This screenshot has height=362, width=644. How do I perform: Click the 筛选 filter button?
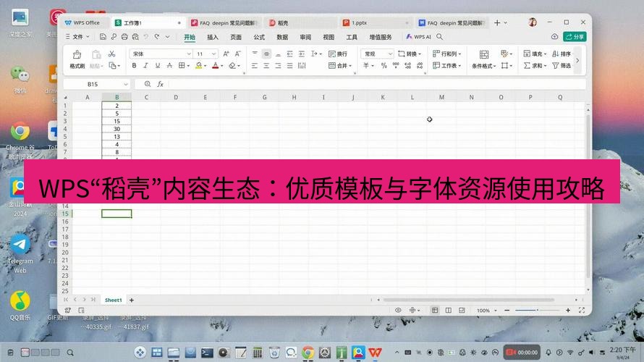point(562,66)
